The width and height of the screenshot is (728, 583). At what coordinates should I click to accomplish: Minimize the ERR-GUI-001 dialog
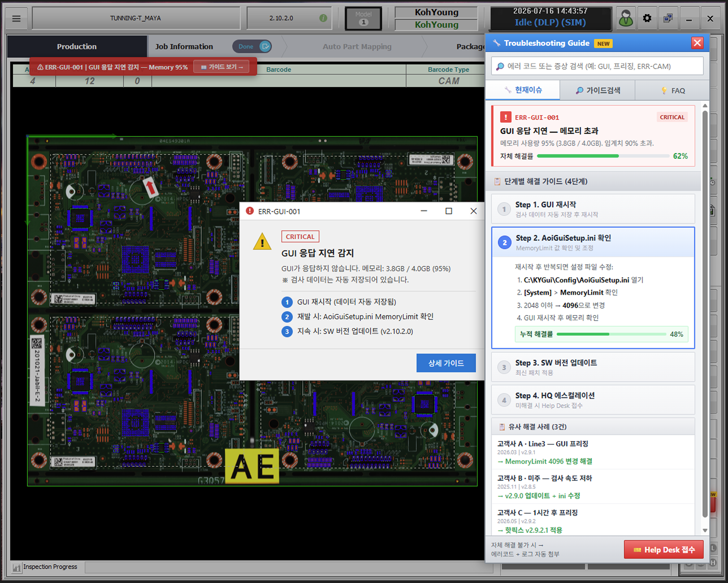pyautogui.click(x=424, y=211)
